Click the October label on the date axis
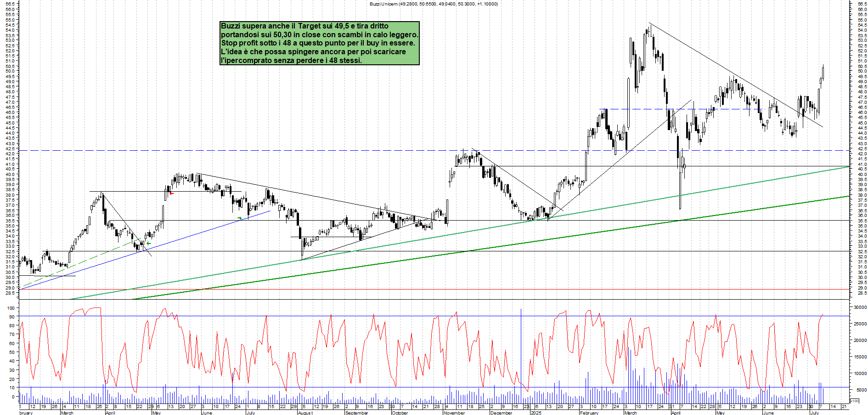 coord(400,413)
